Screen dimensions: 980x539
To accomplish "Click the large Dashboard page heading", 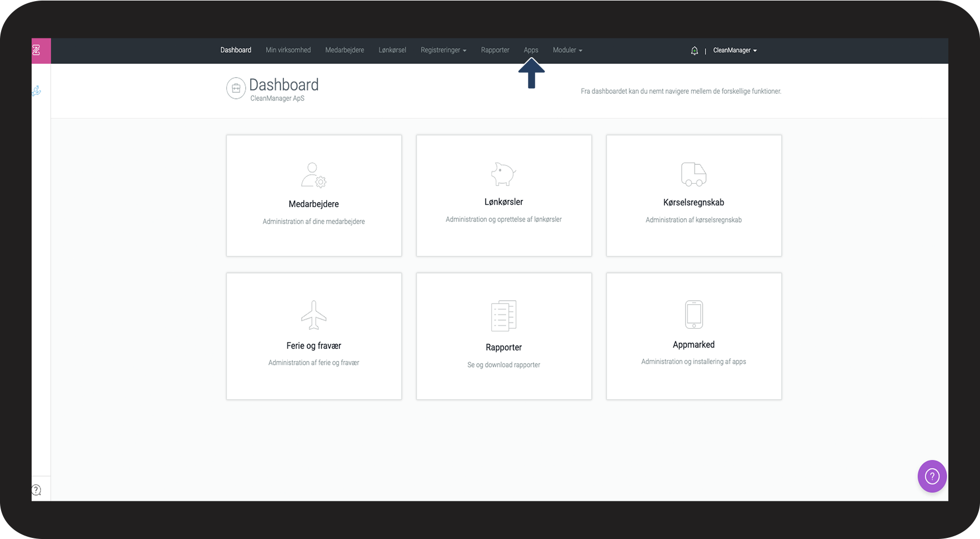I will pyautogui.click(x=284, y=85).
